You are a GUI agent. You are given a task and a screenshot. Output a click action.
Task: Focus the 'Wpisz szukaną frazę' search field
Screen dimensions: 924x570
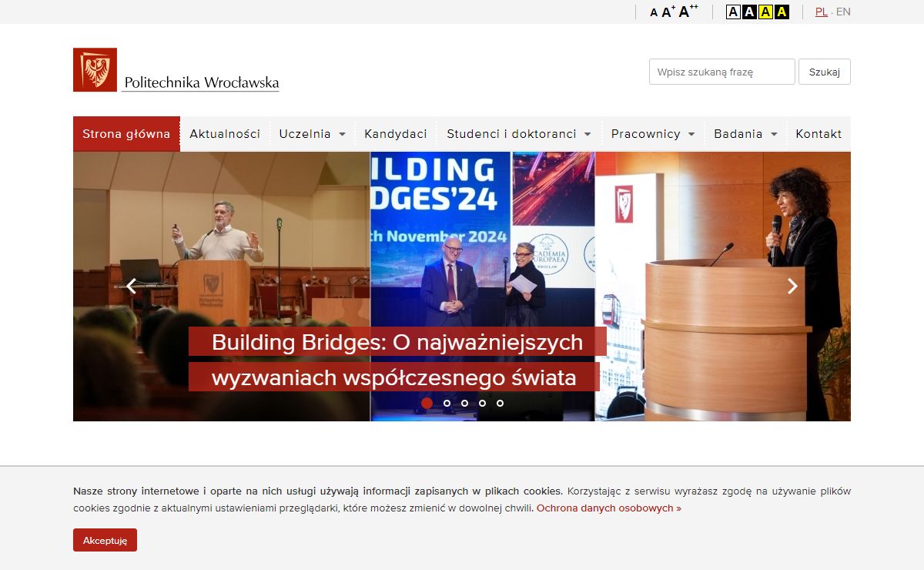click(x=721, y=72)
